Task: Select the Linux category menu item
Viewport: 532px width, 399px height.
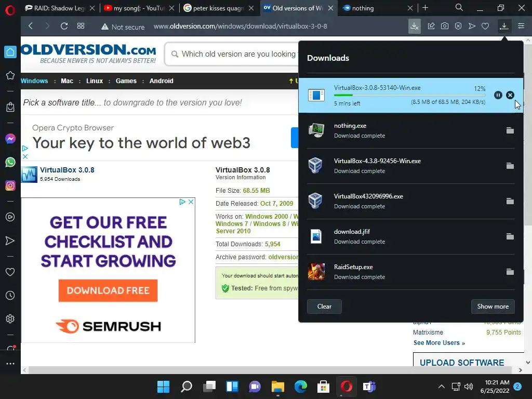Action: (95, 81)
